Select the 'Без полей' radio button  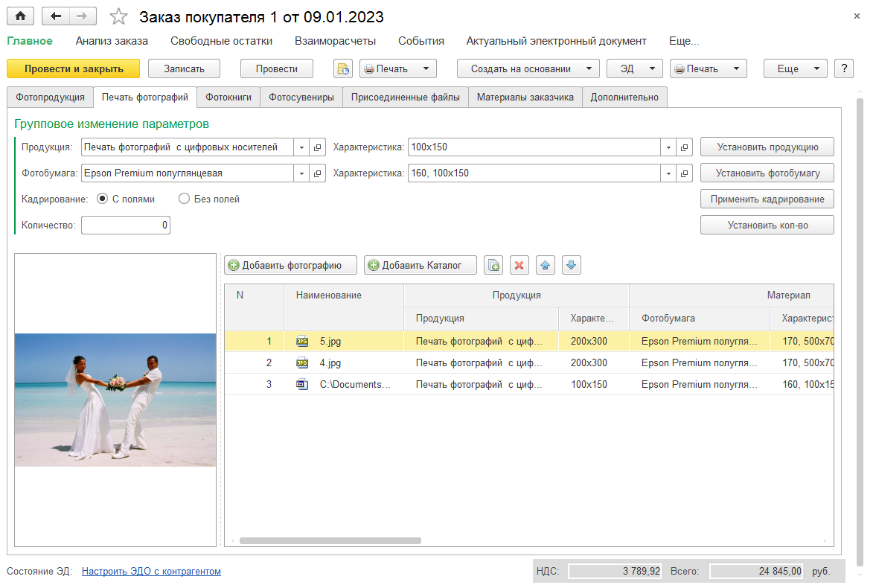pos(185,199)
